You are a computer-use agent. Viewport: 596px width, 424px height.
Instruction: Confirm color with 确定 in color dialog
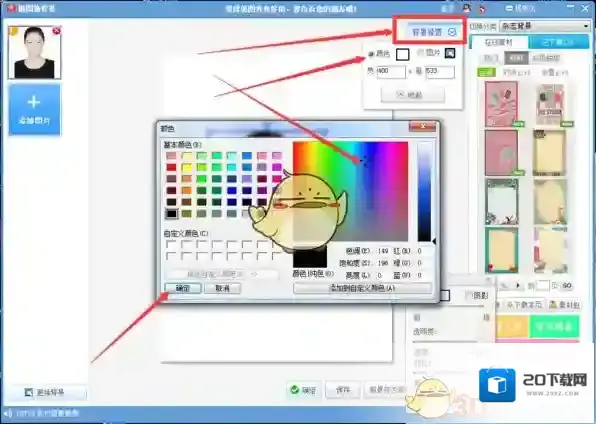(182, 288)
